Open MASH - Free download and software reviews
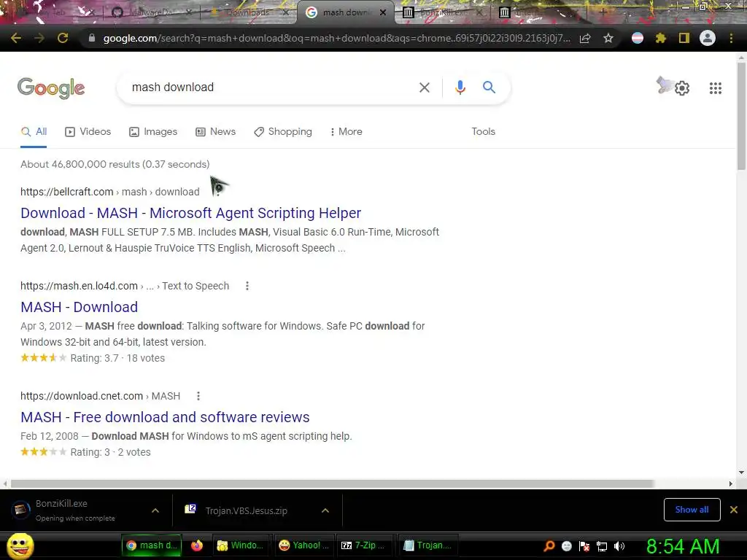Viewport: 747px width, 560px height. click(165, 417)
